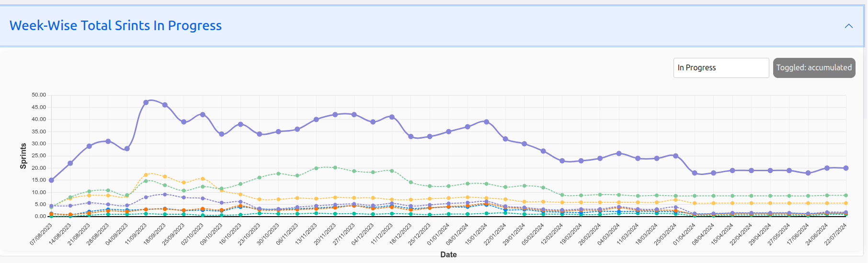Select the yellow dashed line's last point at 22/07/2024
868x263 pixels.
pos(846,203)
